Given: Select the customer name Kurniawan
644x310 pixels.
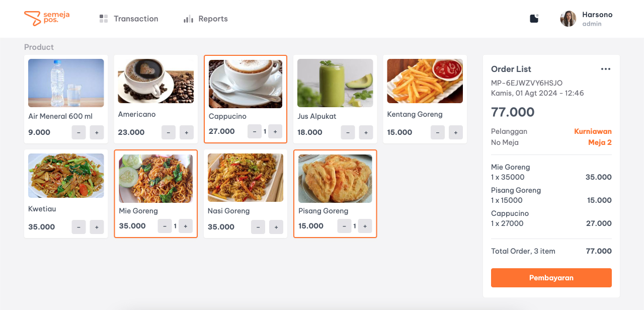Looking at the screenshot, I should [x=593, y=131].
